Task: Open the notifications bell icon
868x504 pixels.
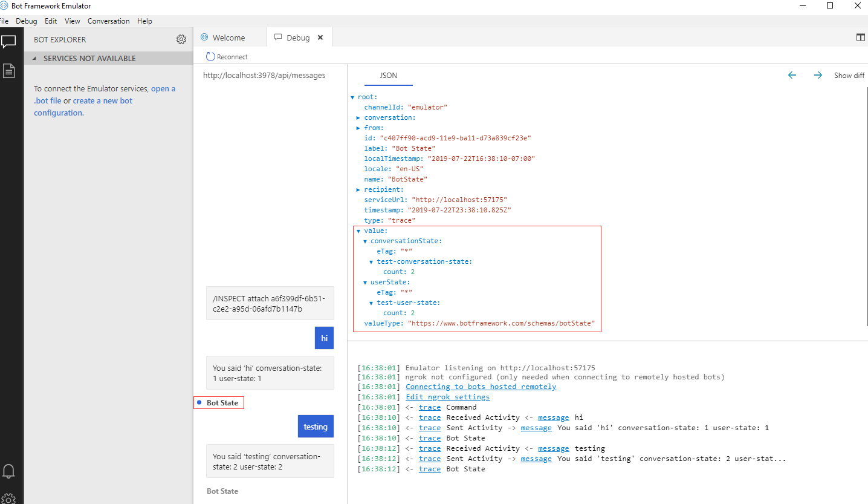Action: point(8,471)
